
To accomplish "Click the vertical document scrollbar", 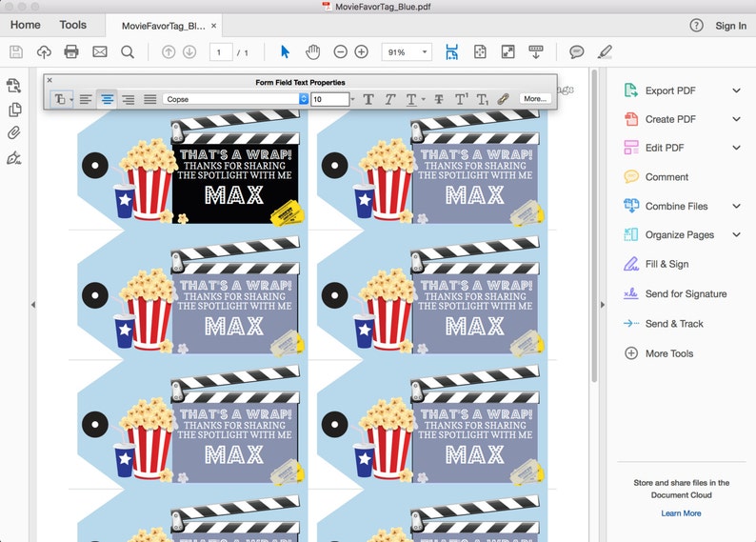I will coord(594,226).
